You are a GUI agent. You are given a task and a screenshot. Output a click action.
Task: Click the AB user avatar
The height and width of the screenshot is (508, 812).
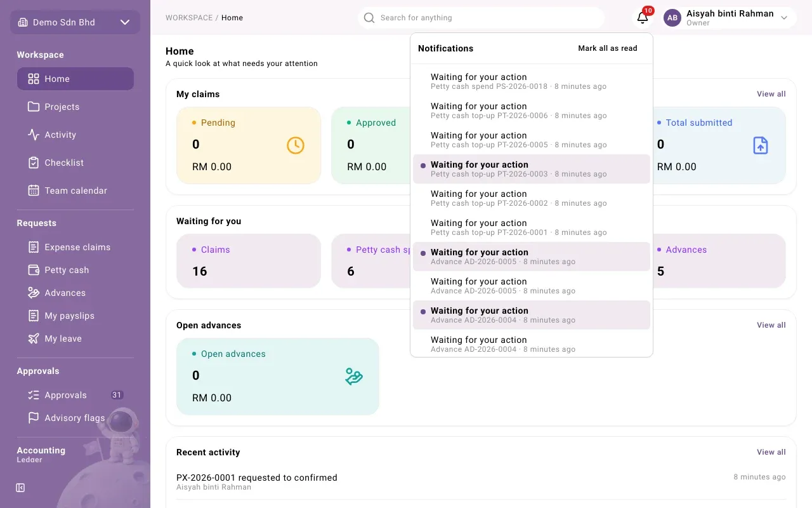tap(672, 18)
